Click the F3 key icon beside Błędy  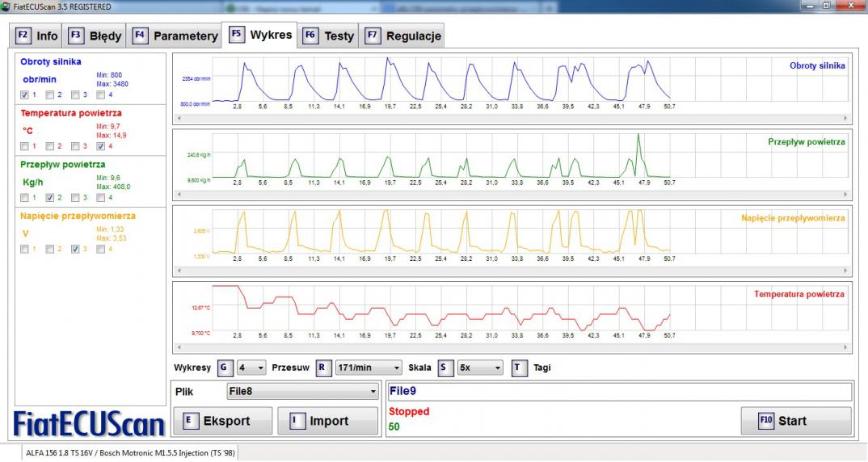[76, 36]
